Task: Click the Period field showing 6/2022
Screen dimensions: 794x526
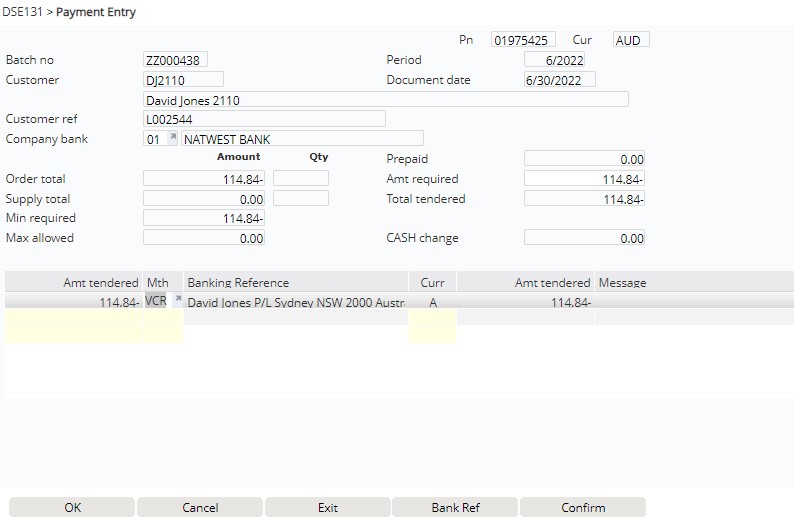Action: click(559, 60)
